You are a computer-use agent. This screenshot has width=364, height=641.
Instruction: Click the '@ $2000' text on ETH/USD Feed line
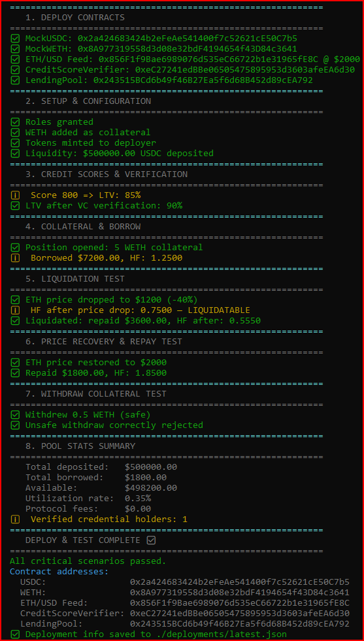click(x=342, y=59)
